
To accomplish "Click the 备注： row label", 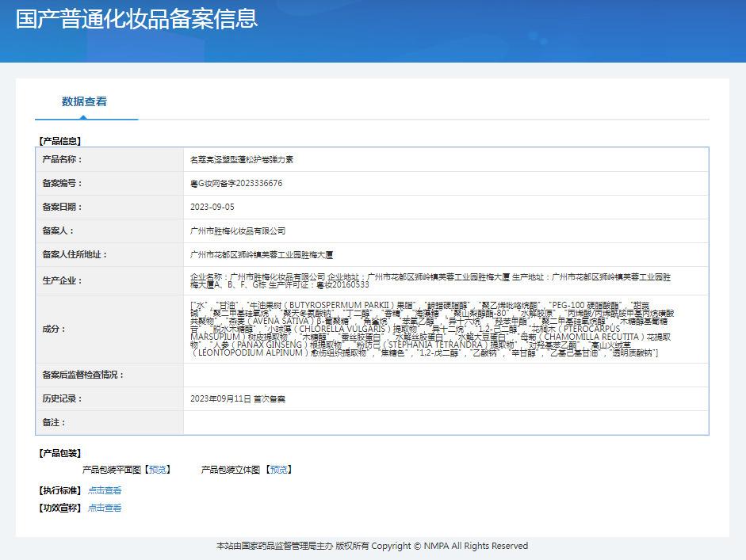I will 54,422.
